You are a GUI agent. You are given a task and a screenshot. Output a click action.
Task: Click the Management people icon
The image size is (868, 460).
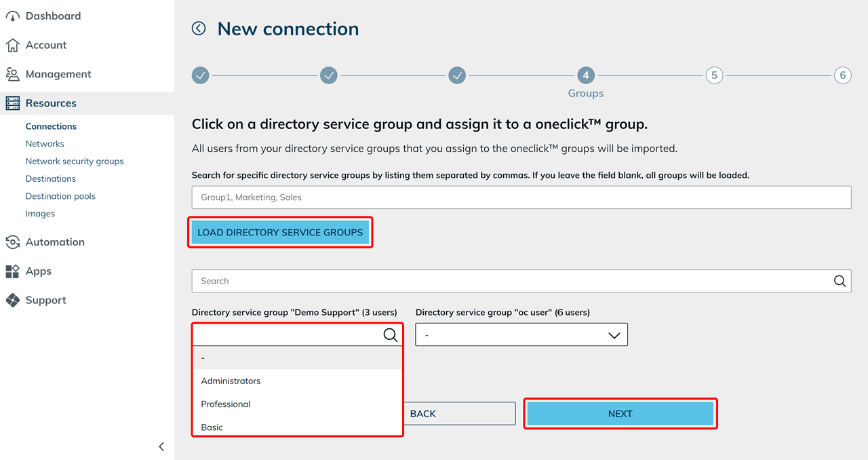[x=12, y=75]
